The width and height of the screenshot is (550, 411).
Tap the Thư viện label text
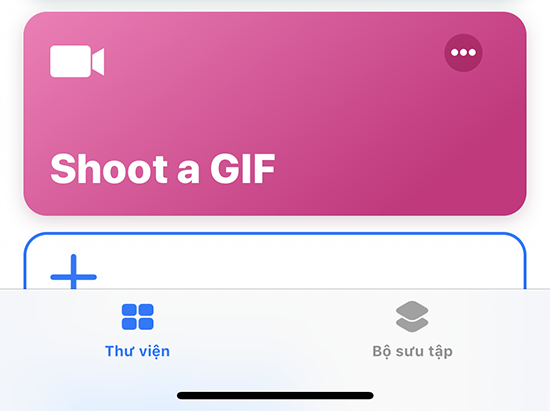click(x=138, y=351)
